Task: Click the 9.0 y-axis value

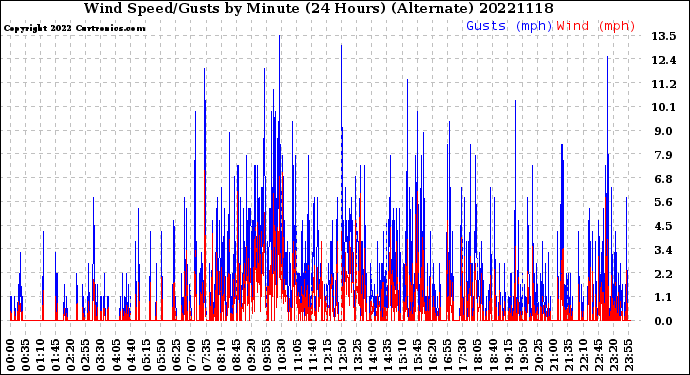Action: click(664, 131)
